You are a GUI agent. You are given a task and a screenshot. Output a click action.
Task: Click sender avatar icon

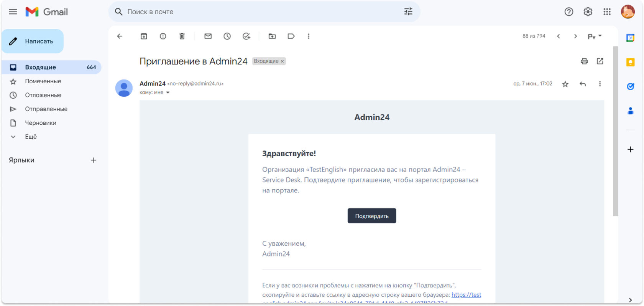point(124,88)
